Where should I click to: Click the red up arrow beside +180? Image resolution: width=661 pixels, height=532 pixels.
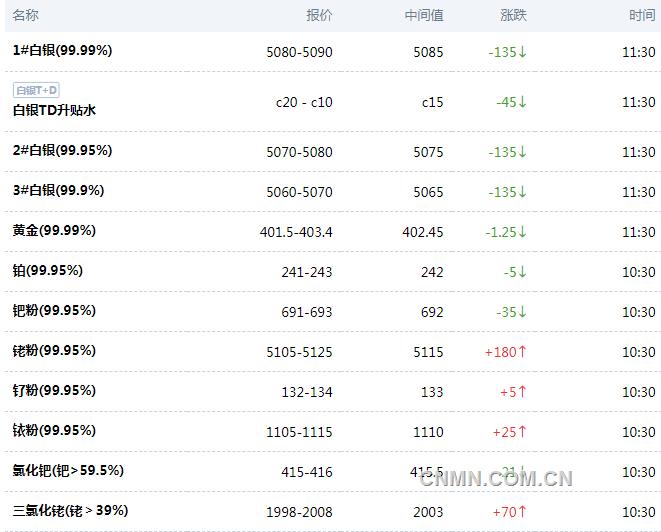[522, 351]
